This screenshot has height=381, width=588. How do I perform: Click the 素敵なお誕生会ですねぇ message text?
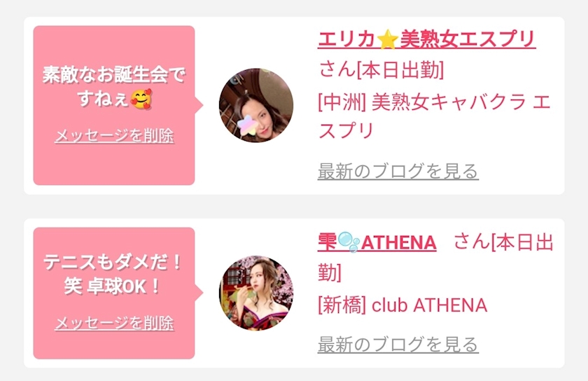point(114,87)
